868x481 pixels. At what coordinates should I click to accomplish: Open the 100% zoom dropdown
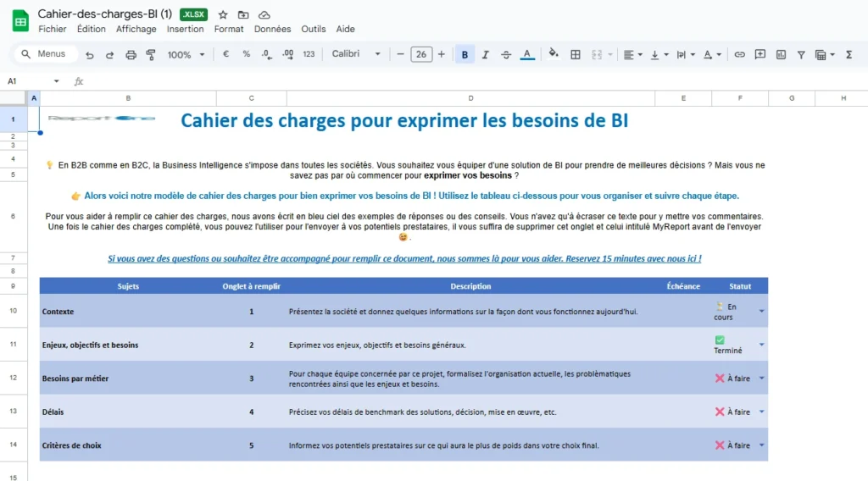click(186, 54)
